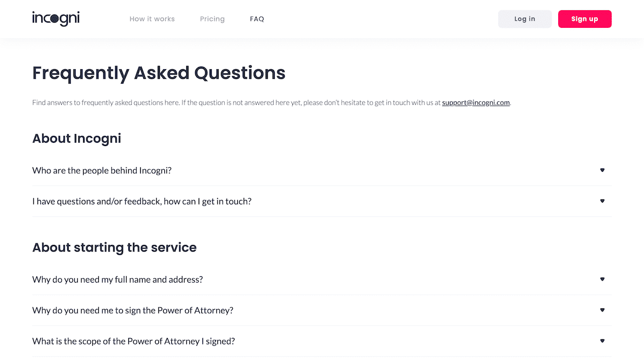The width and height of the screenshot is (644, 362).
Task: Show answer to 'Why do you need me to sign'
Action: (133, 311)
